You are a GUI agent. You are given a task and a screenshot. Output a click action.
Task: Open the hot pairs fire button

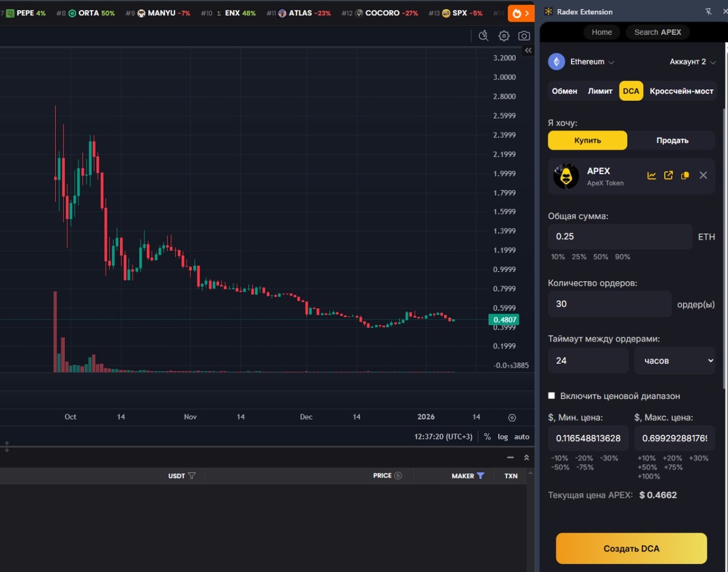(521, 13)
